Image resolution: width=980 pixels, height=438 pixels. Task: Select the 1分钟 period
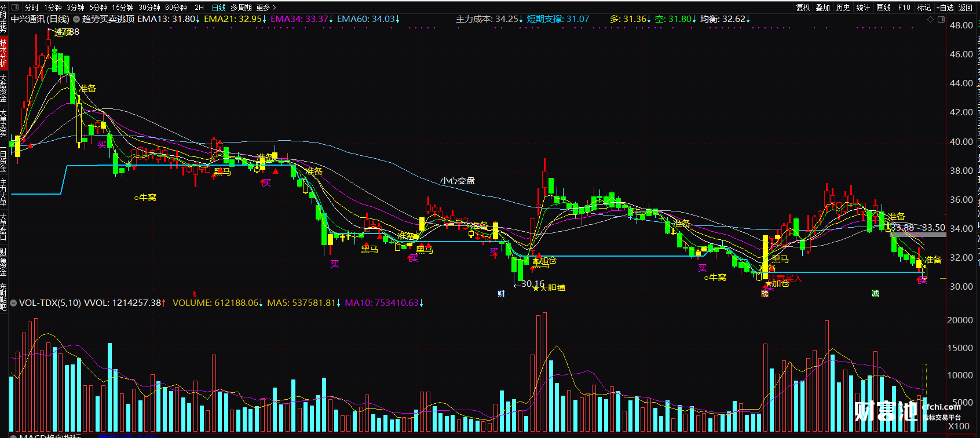(x=53, y=8)
